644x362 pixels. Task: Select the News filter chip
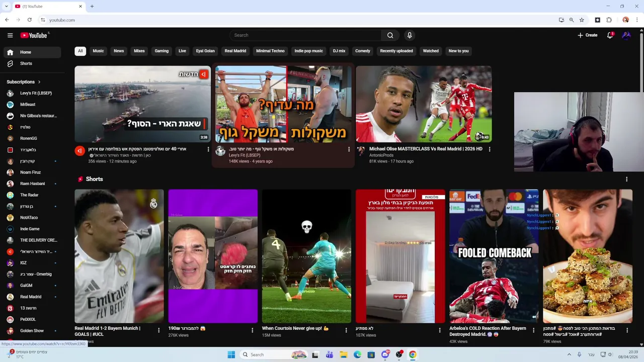[x=119, y=51]
